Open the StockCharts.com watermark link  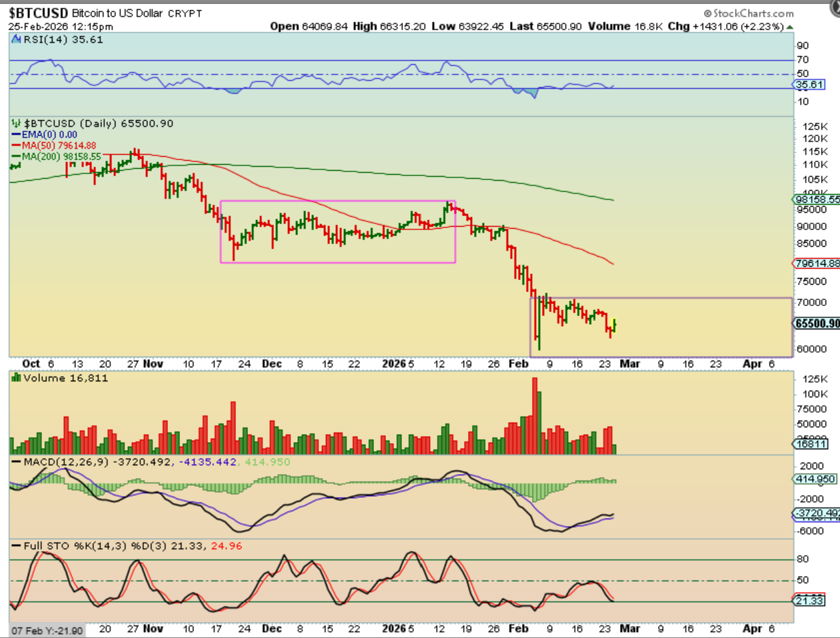(753, 13)
